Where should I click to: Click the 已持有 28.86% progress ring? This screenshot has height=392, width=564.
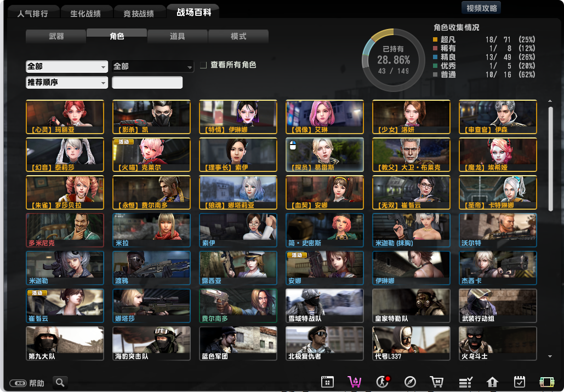tap(394, 60)
